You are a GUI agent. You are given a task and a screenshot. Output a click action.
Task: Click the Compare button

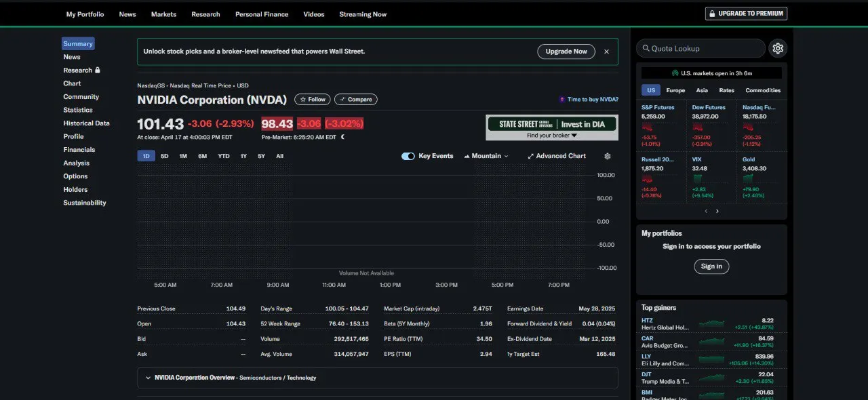pos(356,100)
